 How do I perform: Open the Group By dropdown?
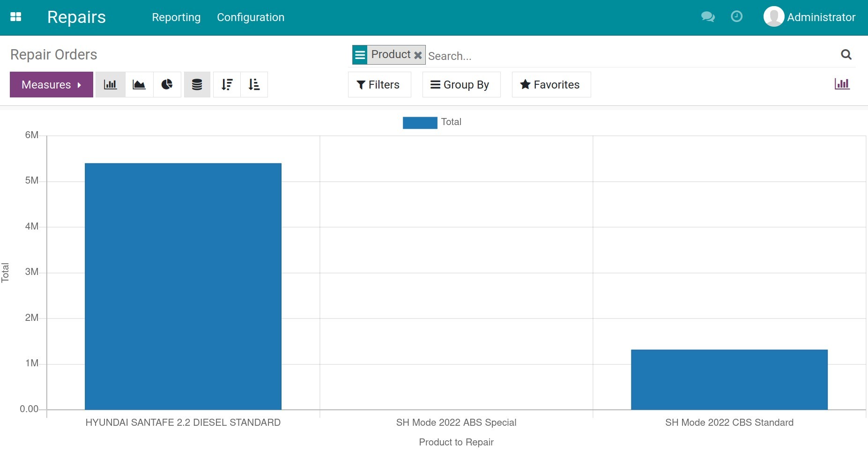(461, 85)
